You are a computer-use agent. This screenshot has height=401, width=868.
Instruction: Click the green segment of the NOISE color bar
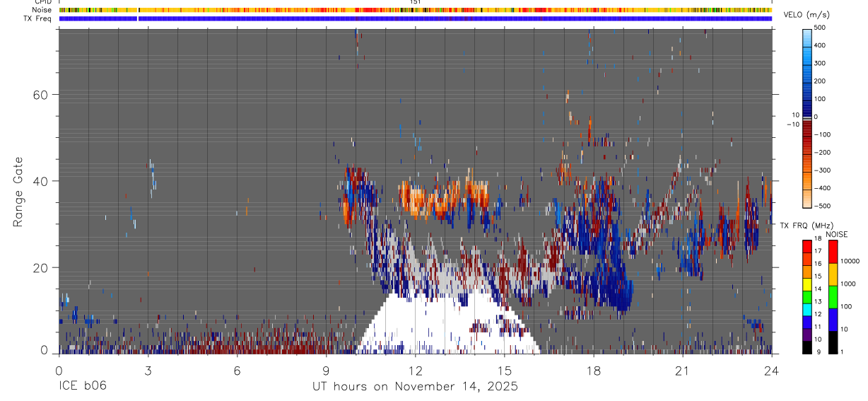coord(833,296)
